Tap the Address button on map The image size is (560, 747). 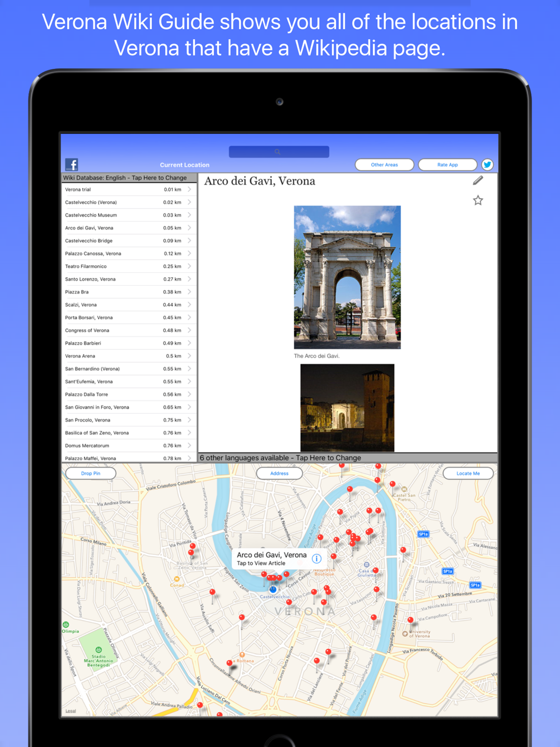(x=279, y=473)
